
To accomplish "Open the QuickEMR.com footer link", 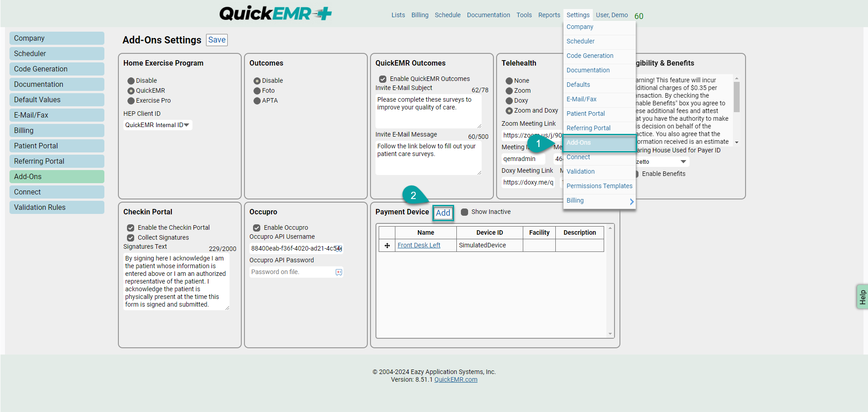I will click(x=455, y=380).
